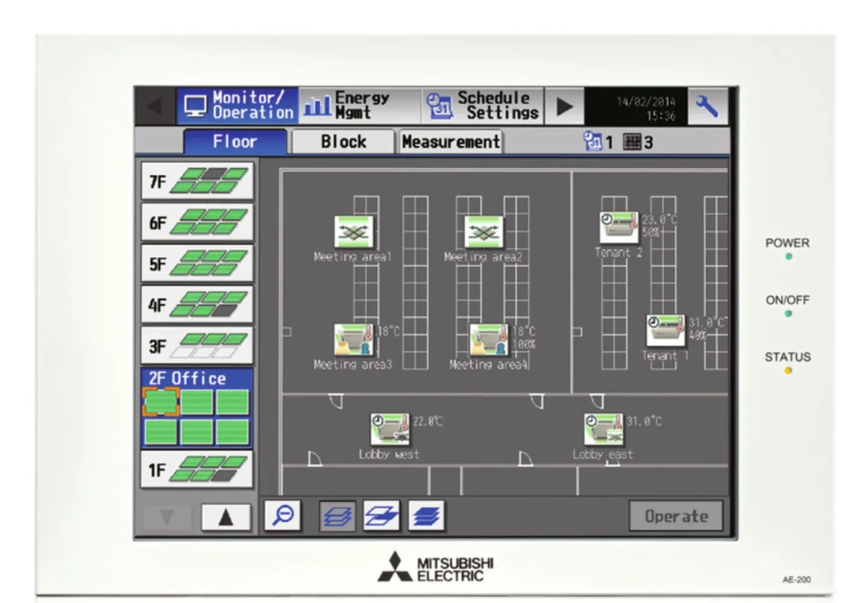Select the Lobby east air conditioner icon
Image resolution: width=868 pixels, height=603 pixels.
(x=603, y=429)
